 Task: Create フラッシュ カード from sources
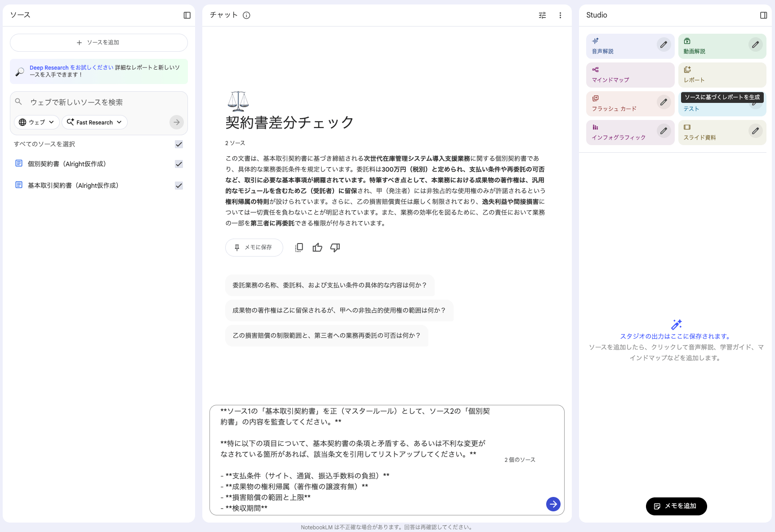tap(617, 103)
